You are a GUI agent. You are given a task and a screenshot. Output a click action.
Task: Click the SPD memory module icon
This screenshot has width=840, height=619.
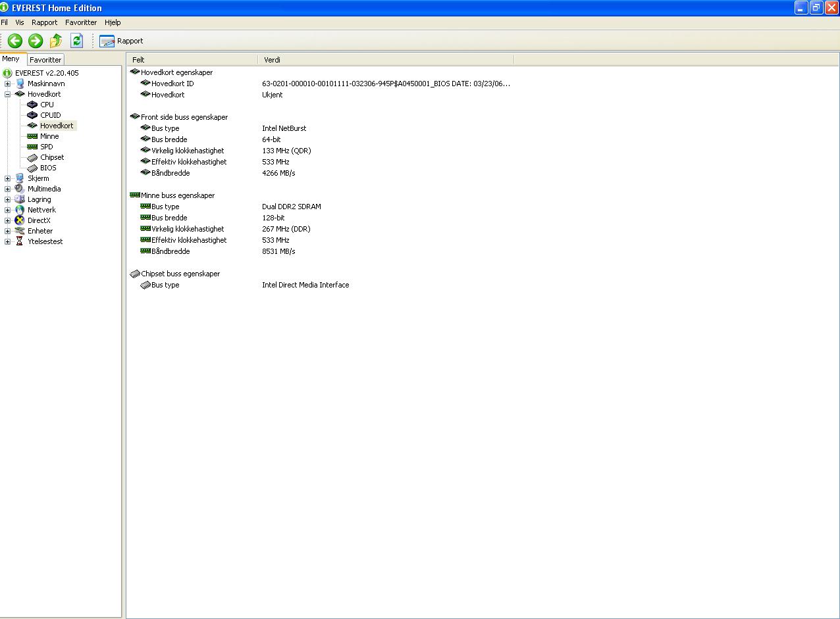[32, 147]
